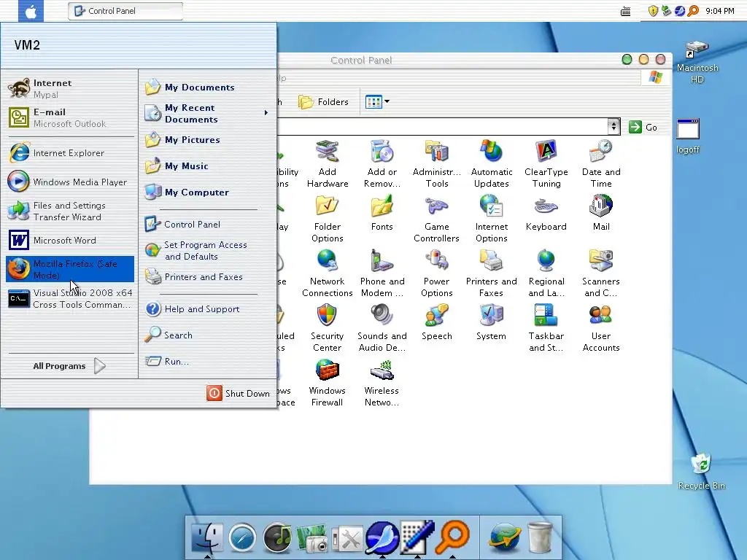Open Wireless Network Setup icon
This screenshot has height=560, width=747.
pyautogui.click(x=382, y=383)
